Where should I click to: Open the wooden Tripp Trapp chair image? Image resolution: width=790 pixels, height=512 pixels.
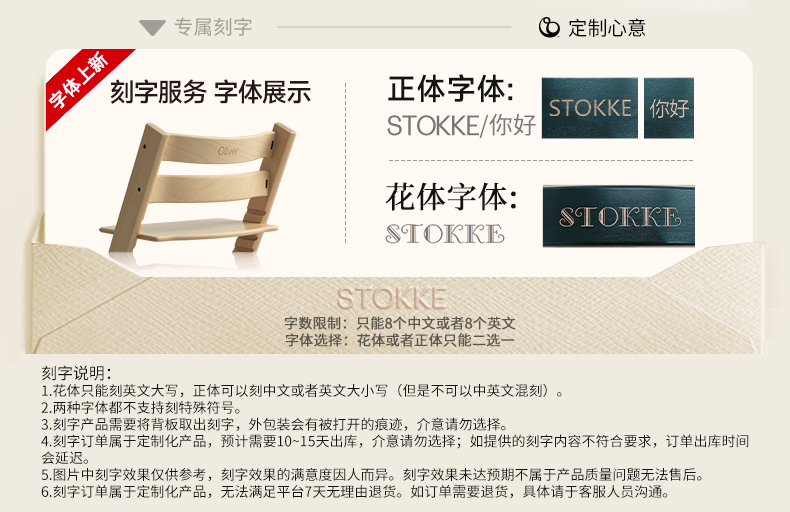198,187
